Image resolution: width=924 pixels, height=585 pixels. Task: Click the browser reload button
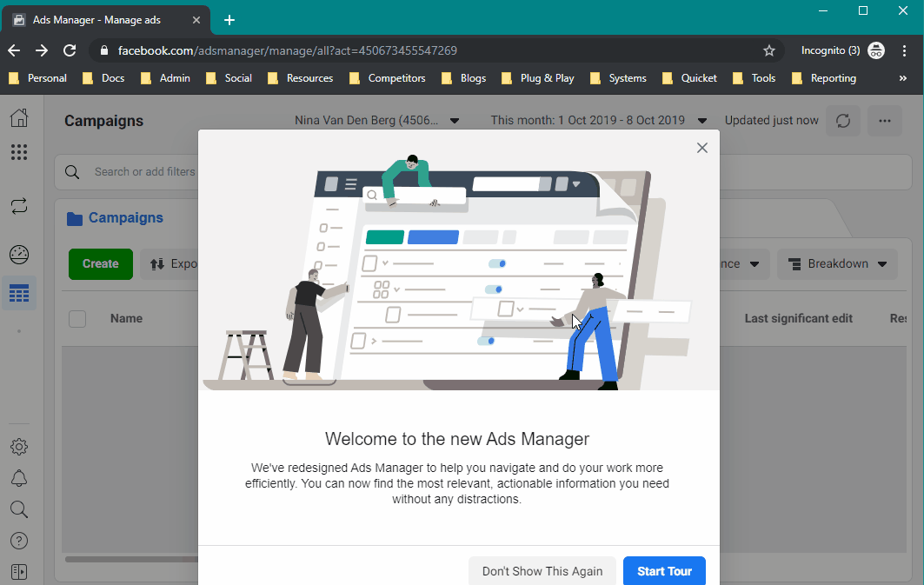[x=70, y=50]
